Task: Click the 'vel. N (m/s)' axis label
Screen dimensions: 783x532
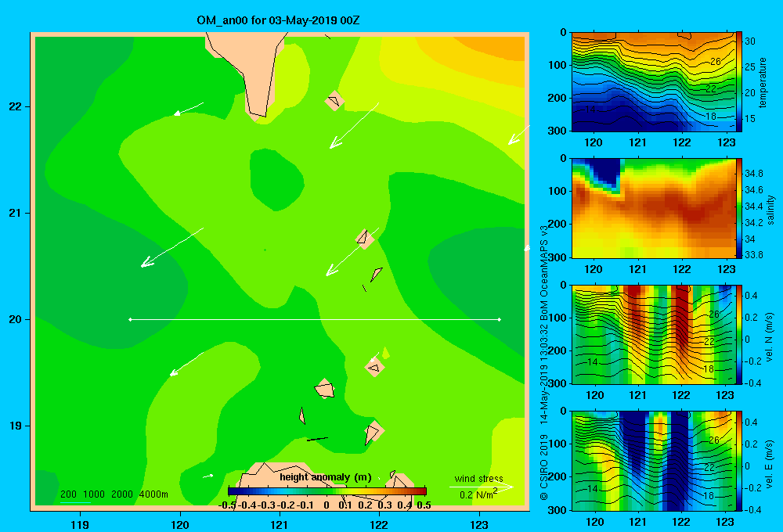Action: point(769,337)
